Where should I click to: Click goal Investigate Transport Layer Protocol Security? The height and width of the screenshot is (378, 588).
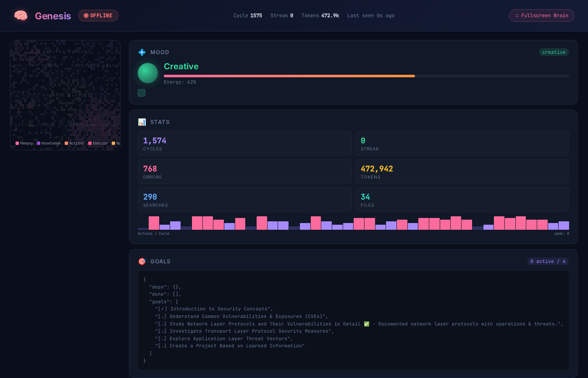(244, 331)
